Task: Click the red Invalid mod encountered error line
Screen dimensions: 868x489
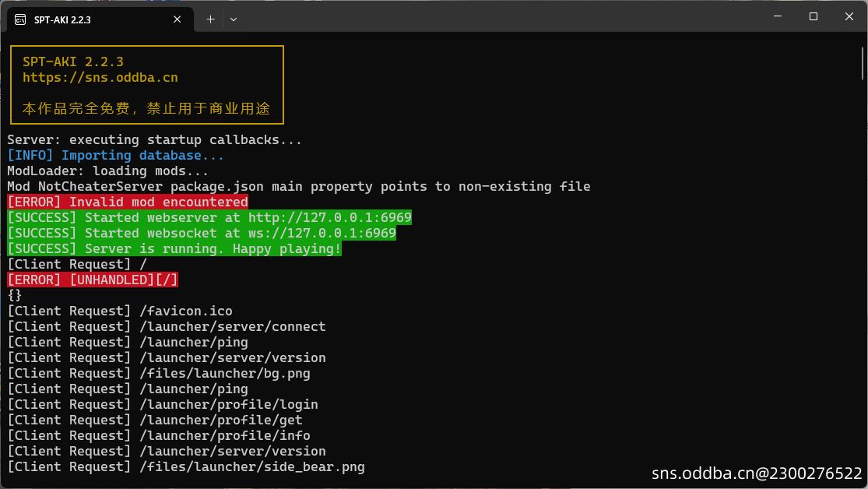Action: coord(128,202)
